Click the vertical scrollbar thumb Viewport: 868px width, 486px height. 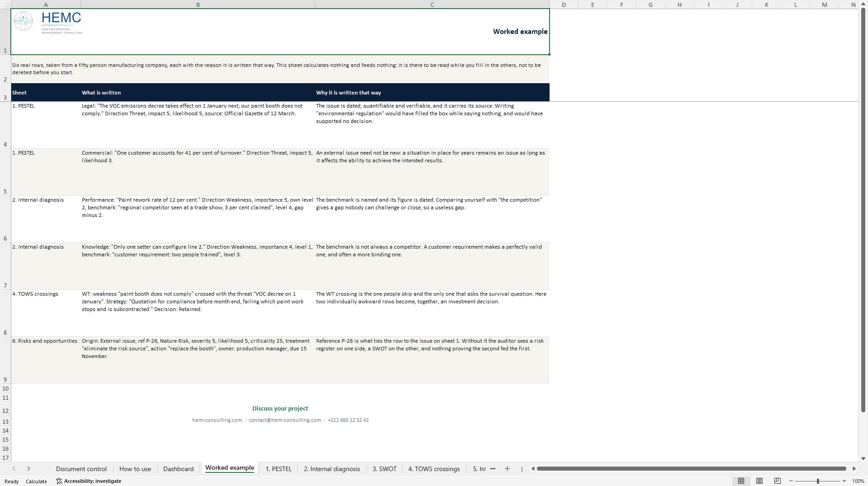(863, 210)
